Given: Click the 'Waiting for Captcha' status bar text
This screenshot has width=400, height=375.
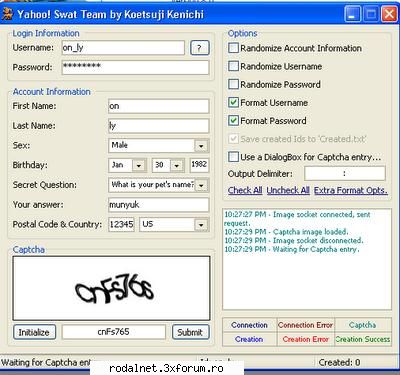Looking at the screenshot, I should (x=46, y=362).
